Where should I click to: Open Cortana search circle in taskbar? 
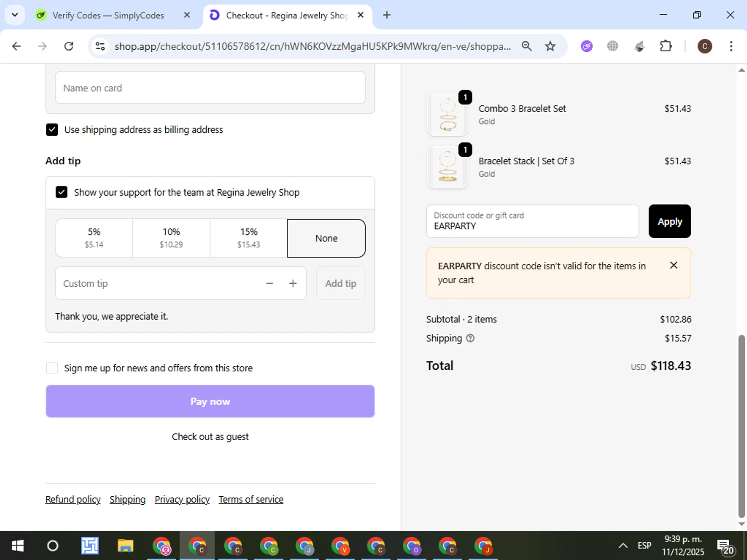pos(52,546)
